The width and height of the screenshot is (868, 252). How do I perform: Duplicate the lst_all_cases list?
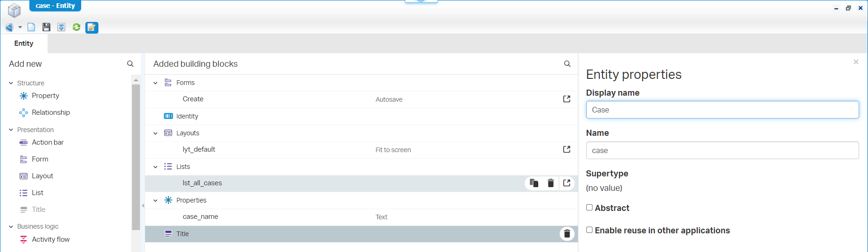(x=534, y=183)
